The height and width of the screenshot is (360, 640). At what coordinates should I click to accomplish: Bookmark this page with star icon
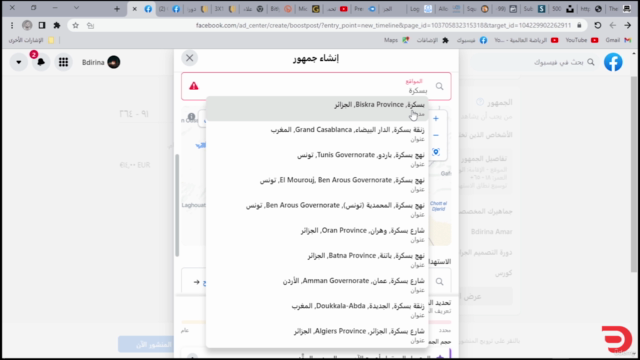pyautogui.click(x=76, y=25)
